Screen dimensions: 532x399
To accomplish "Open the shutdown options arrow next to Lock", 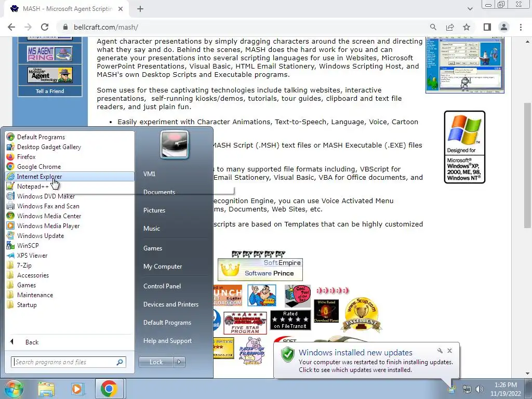I will [x=179, y=362].
